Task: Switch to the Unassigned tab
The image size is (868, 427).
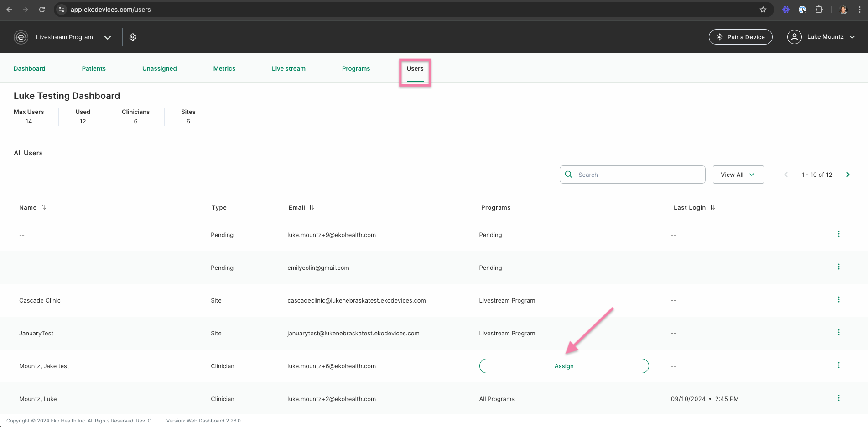Action: point(160,68)
